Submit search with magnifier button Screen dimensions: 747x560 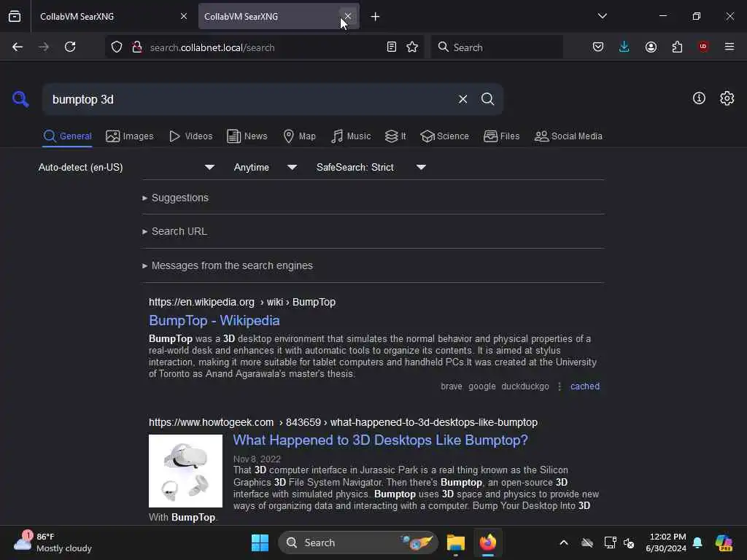487,99
